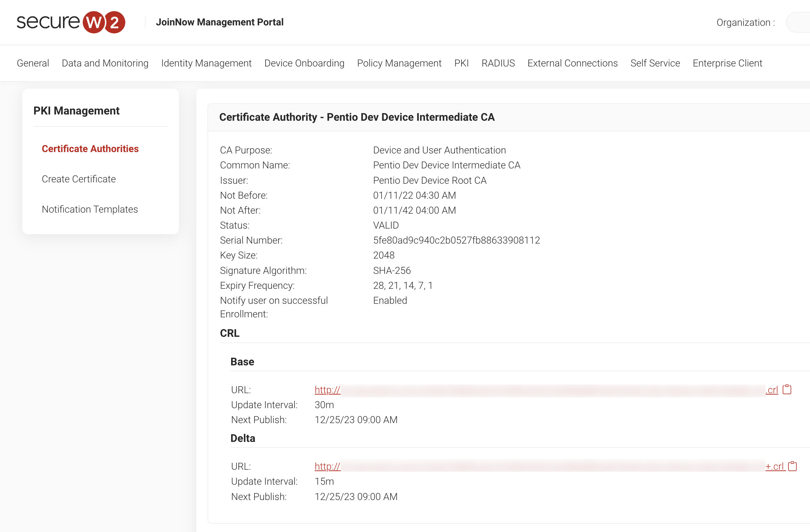Viewport: 810px width, 532px height.
Task: Open the Self Service menu
Action: pos(655,63)
